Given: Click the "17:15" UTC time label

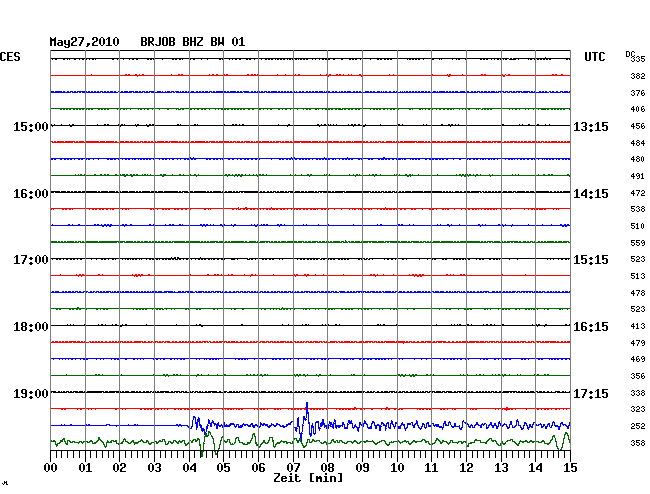Looking at the screenshot, I should [x=591, y=393].
